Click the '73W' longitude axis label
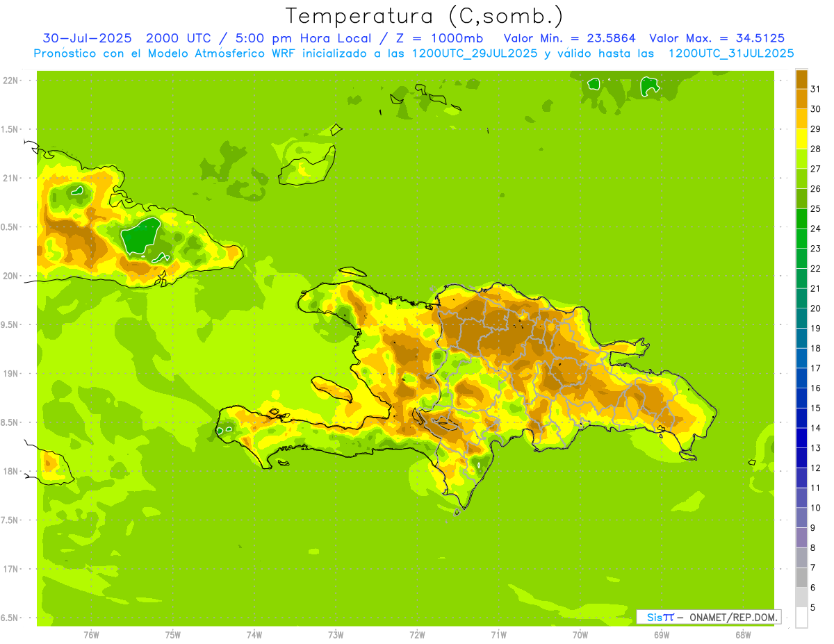The width and height of the screenshot is (834, 644). 336,635
